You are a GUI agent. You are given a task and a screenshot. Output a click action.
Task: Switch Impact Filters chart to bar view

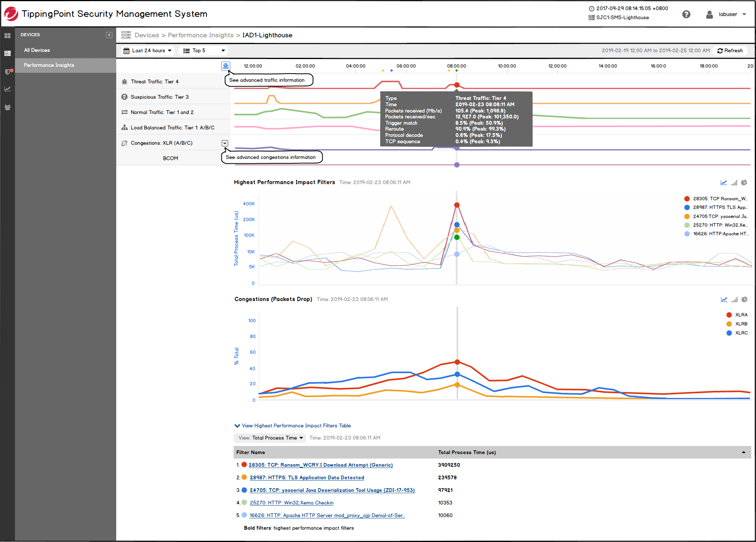click(x=734, y=183)
